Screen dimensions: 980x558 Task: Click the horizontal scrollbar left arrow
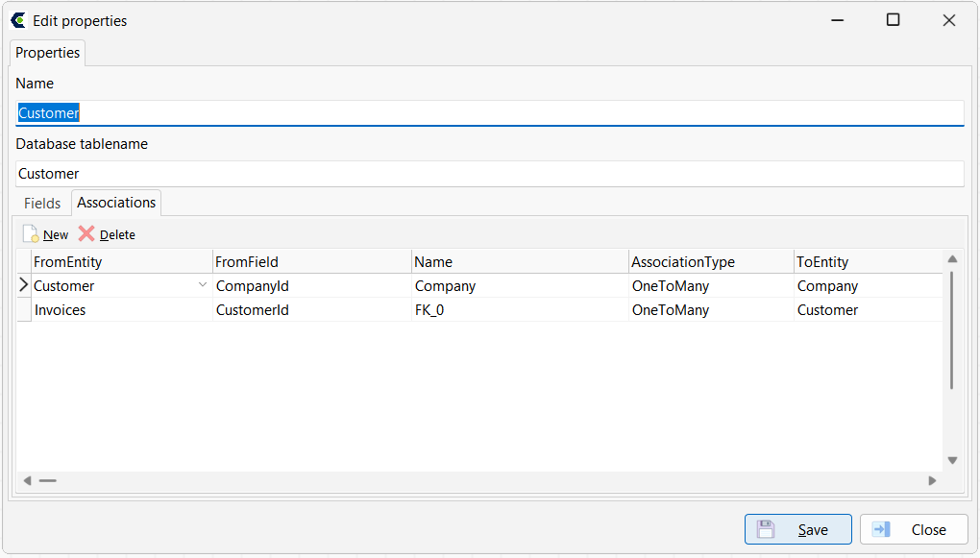click(x=28, y=480)
